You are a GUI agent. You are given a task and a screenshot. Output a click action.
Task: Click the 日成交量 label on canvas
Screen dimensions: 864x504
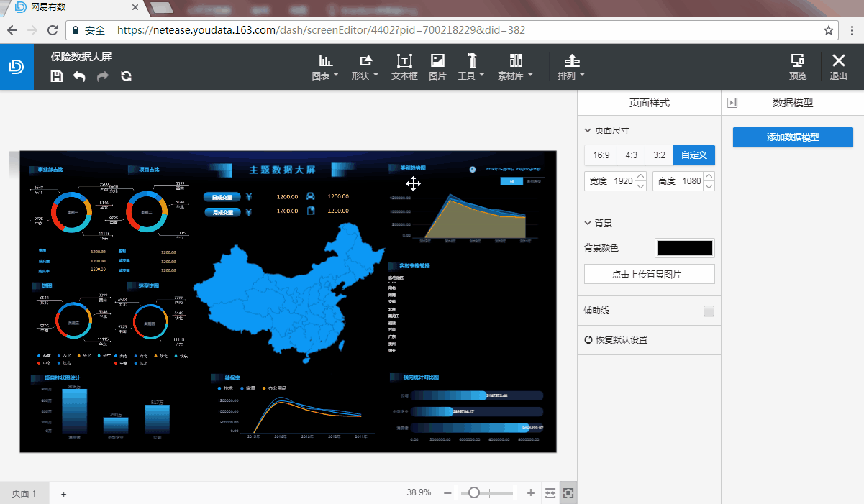221,196
